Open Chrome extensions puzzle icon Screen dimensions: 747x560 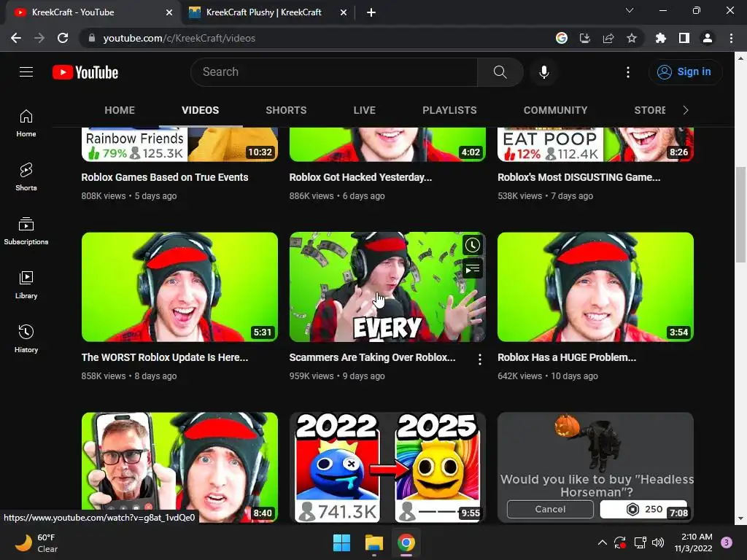[660, 38]
